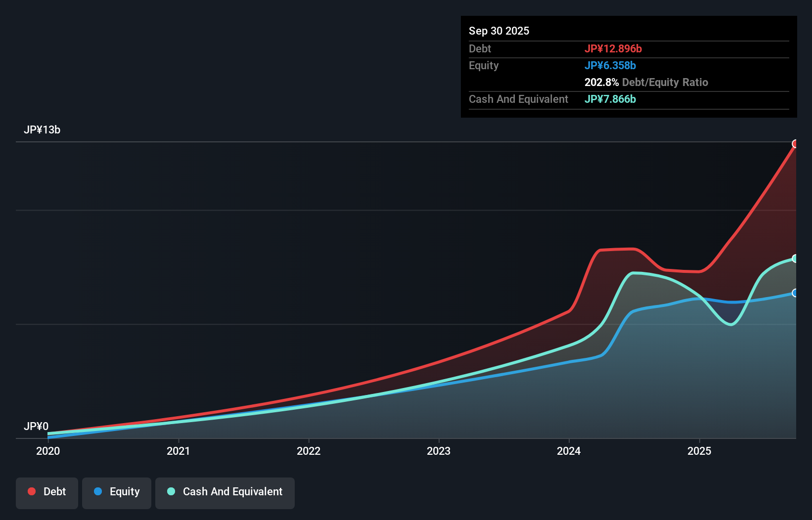
Task: Click the blue Equity legend dot
Action: [x=97, y=492]
